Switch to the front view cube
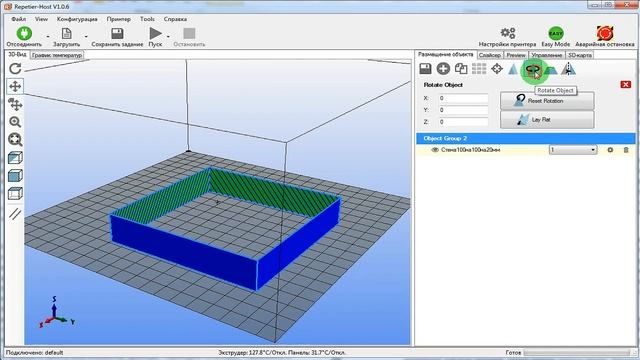 15,176
